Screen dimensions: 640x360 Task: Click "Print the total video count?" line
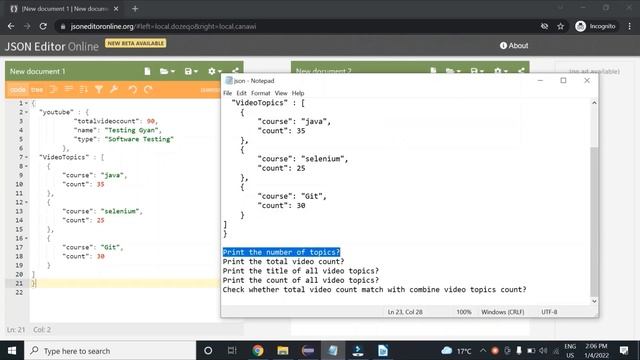click(283, 262)
